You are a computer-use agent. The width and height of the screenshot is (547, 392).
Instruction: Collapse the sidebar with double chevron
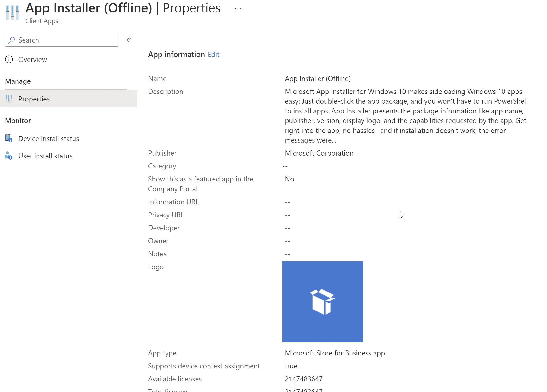point(129,40)
